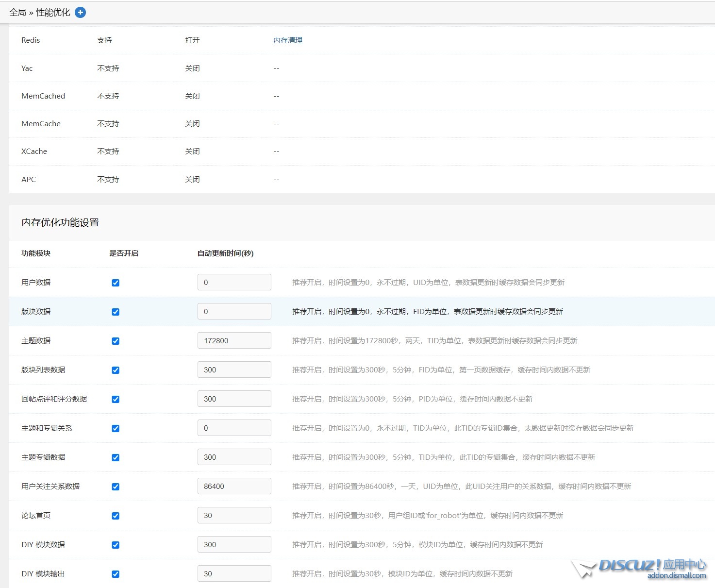Toggle the 版块数据 enable checkbox
This screenshot has height=588, width=715.
pyautogui.click(x=116, y=312)
